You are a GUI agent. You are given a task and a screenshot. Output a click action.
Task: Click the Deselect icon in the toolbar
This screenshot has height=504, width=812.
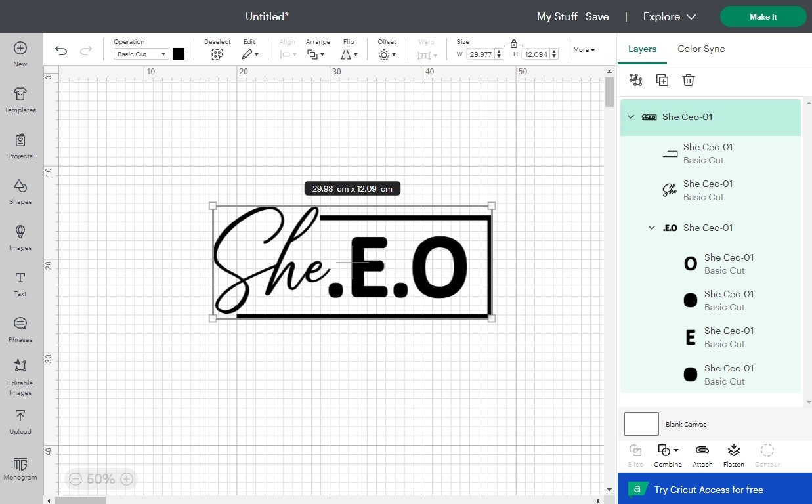[217, 54]
